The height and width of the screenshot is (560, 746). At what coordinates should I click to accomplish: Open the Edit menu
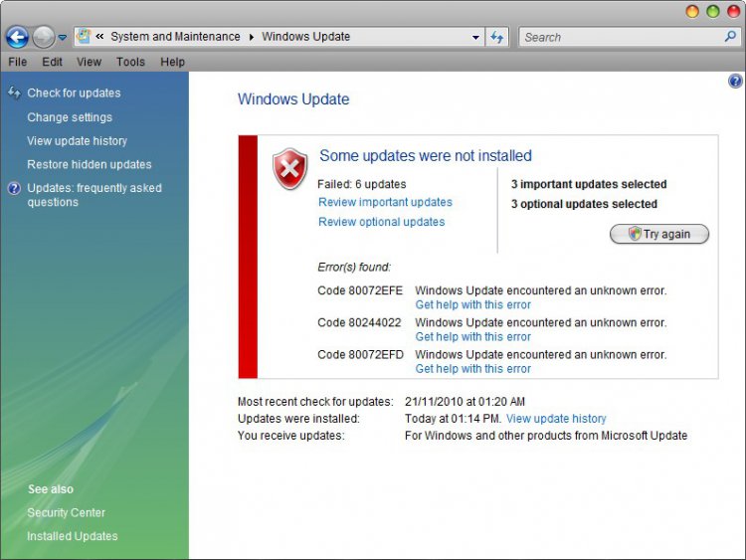pyautogui.click(x=52, y=62)
